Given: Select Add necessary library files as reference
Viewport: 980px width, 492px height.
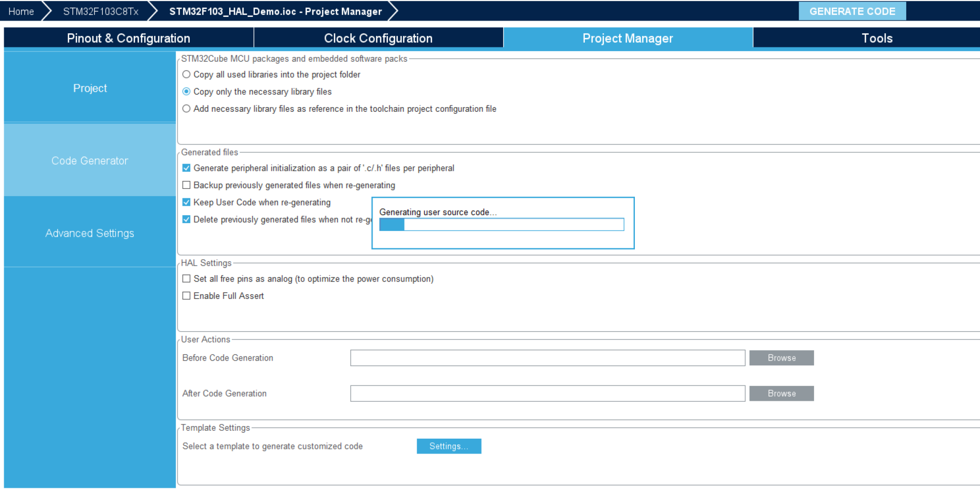Looking at the screenshot, I should click(187, 109).
